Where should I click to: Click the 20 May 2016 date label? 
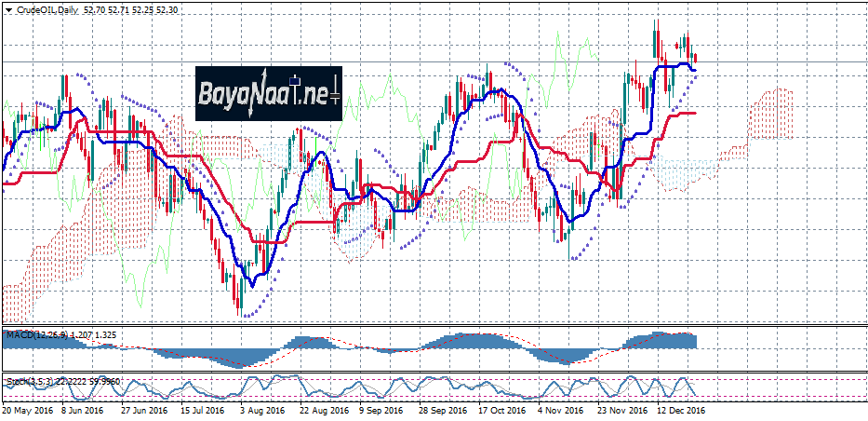[28, 410]
